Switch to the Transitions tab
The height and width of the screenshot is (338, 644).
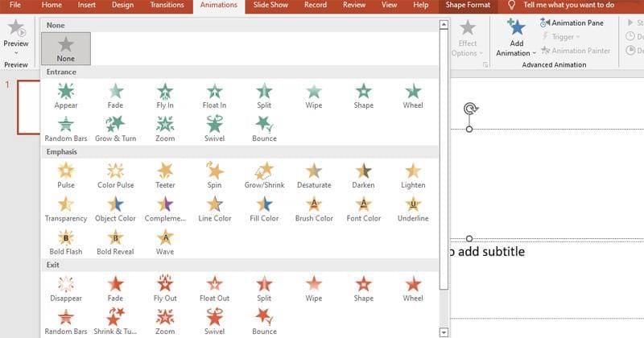coord(167,6)
